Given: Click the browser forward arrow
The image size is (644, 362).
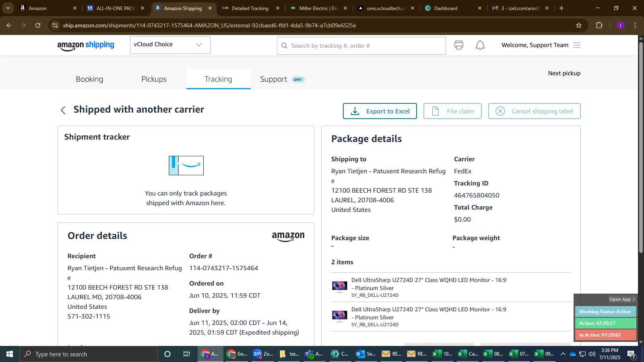Looking at the screenshot, I should point(23,25).
